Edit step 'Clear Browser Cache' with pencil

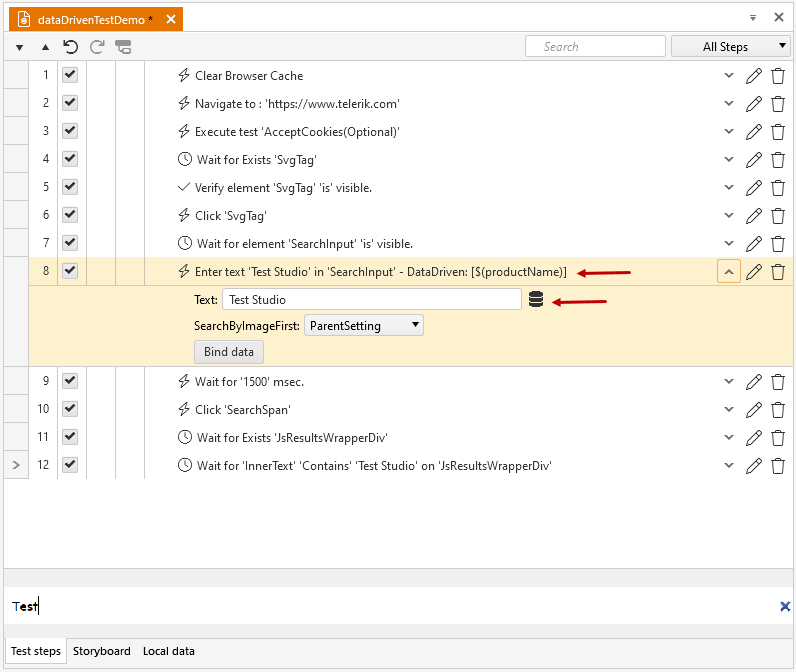click(754, 76)
